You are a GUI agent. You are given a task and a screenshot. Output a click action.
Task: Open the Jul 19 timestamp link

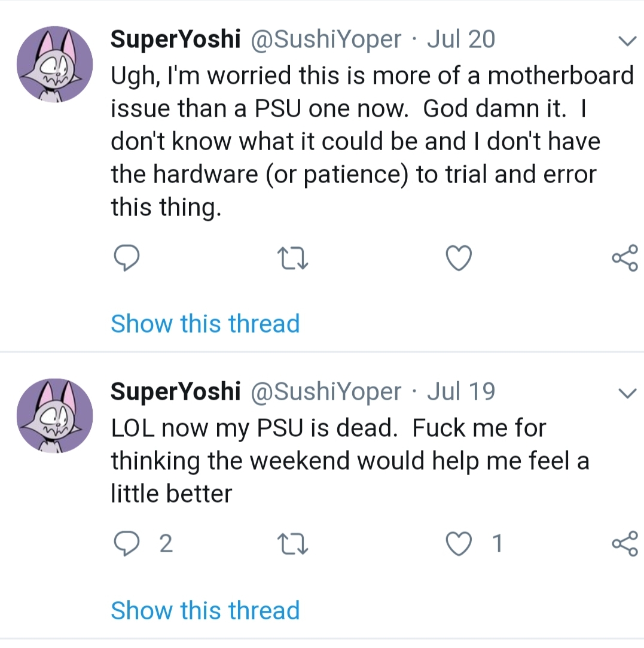tap(461, 391)
